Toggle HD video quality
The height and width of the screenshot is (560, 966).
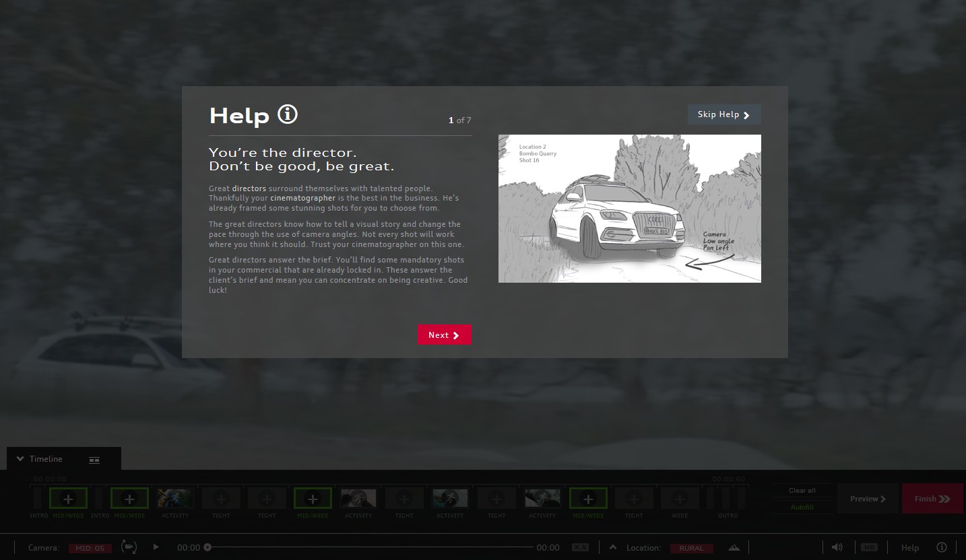[x=869, y=547]
